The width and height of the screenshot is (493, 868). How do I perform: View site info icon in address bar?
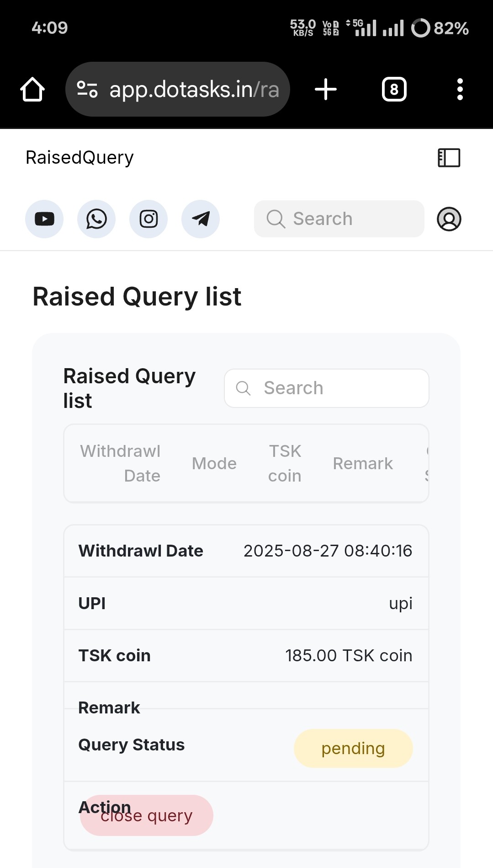[87, 89]
